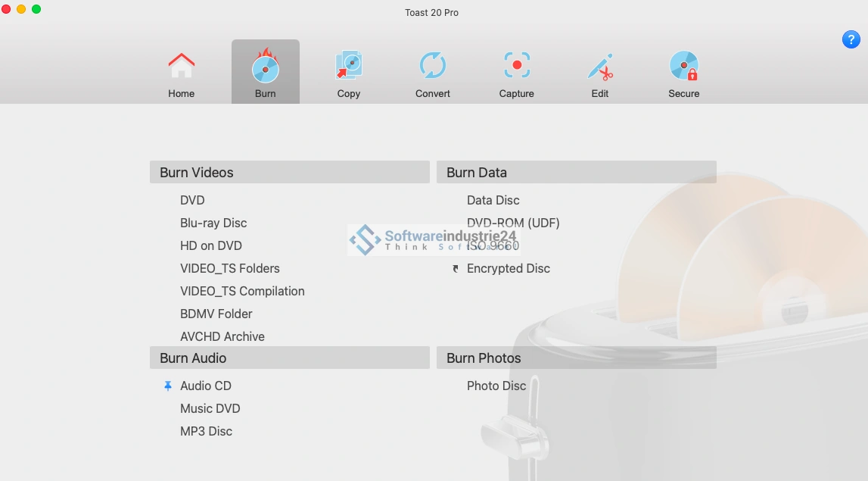Viewport: 868px width, 481px height.
Task: Click the arrow icon beside Encrypted Disc
Action: [x=455, y=269]
